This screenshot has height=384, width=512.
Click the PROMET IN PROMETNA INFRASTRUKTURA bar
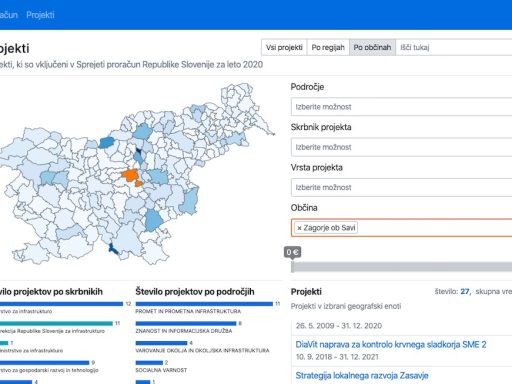coord(204,304)
